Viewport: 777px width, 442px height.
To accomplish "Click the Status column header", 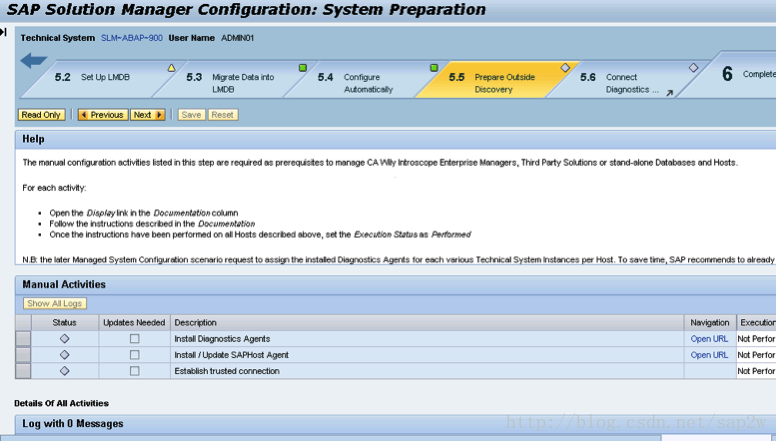I will pyautogui.click(x=65, y=323).
